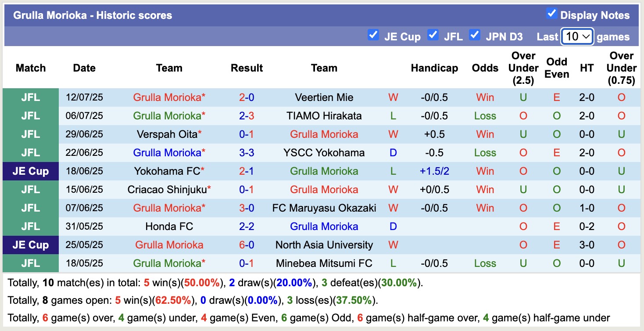Image resolution: width=644 pixels, height=331 pixels.
Task: Open the Last games count dropdown
Action: point(577,36)
